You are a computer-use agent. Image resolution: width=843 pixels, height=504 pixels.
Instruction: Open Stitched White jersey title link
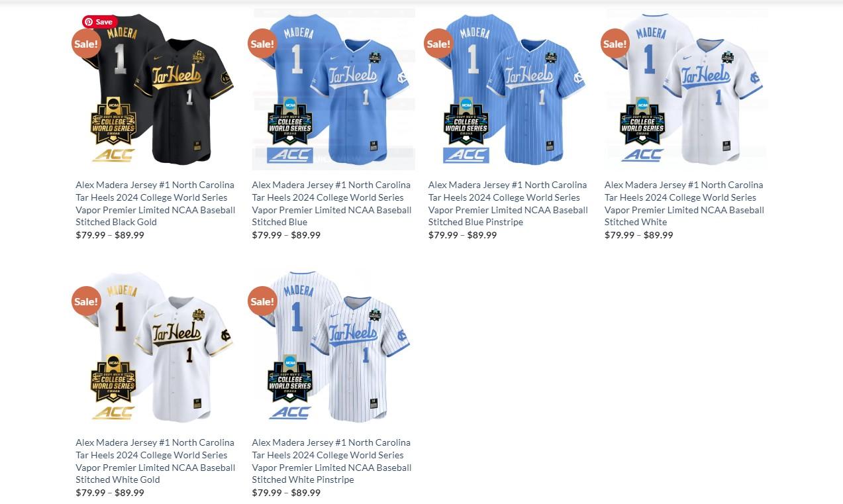click(684, 203)
